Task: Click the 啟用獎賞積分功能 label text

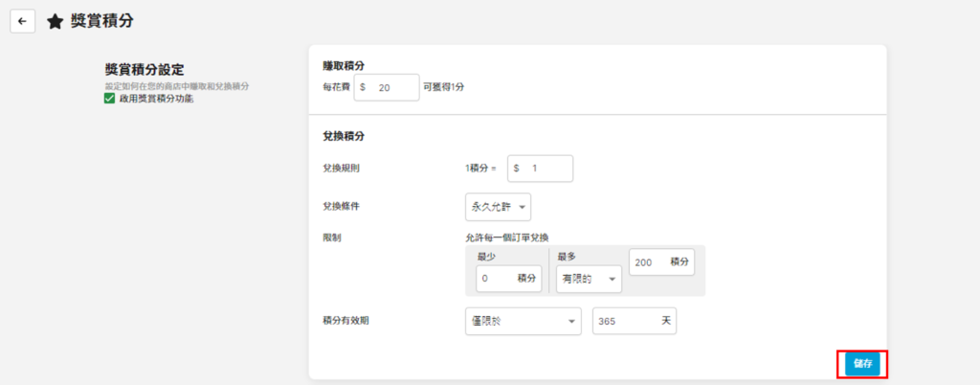Action: 156,99
